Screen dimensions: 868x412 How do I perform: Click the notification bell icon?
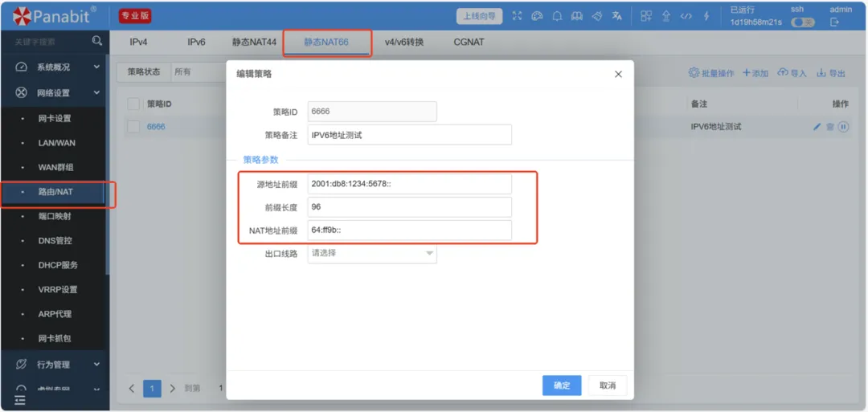(x=557, y=16)
